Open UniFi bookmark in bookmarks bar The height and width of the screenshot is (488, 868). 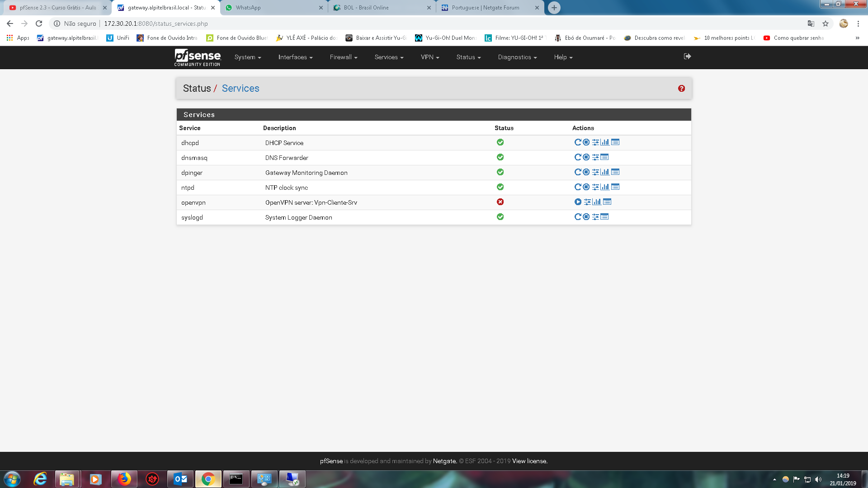118,38
